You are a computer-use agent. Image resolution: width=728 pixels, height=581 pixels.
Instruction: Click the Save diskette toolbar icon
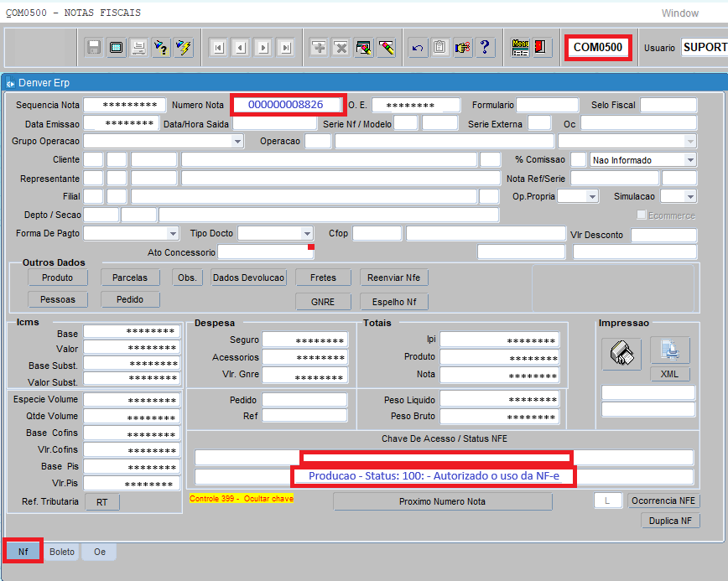pyautogui.click(x=94, y=48)
